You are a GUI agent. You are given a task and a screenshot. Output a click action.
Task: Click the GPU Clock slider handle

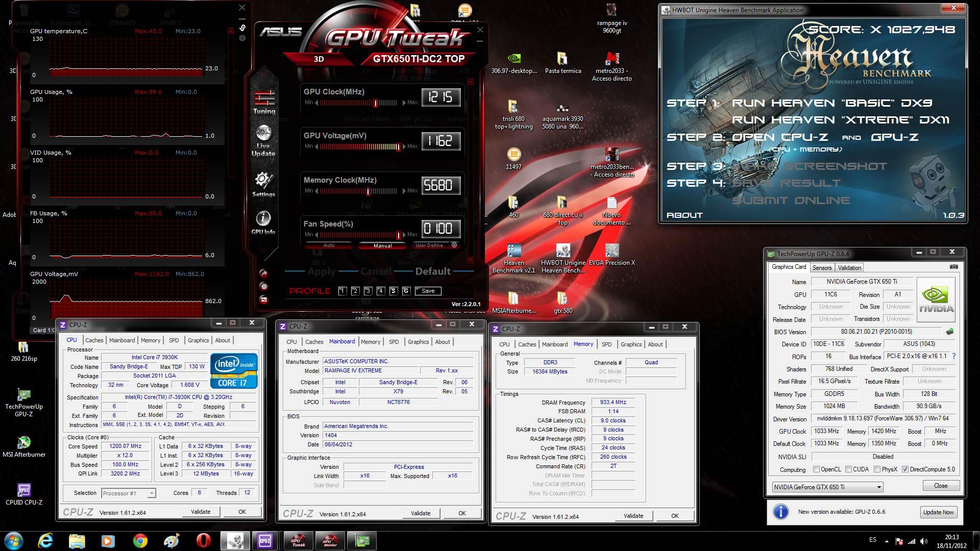376,103
